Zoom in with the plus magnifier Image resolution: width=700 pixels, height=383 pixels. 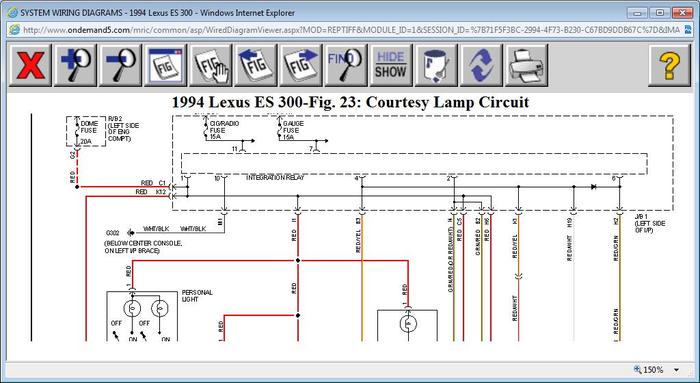click(75, 65)
